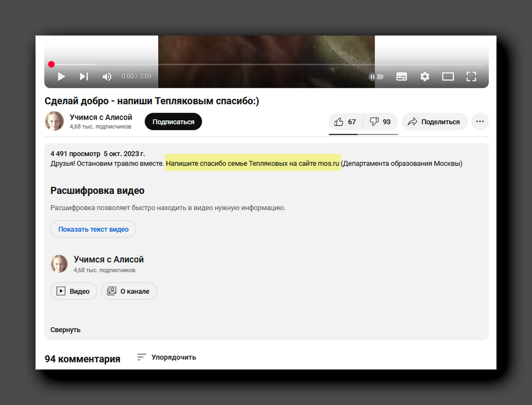Toggle autoplay on the player
The height and width of the screenshot is (405, 532).
click(376, 76)
